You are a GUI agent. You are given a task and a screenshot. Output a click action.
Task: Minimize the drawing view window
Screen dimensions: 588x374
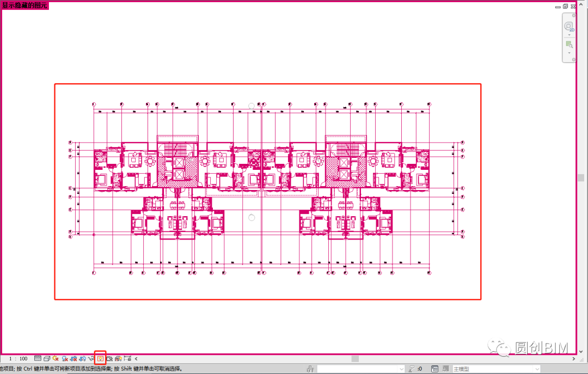pyautogui.click(x=558, y=7)
